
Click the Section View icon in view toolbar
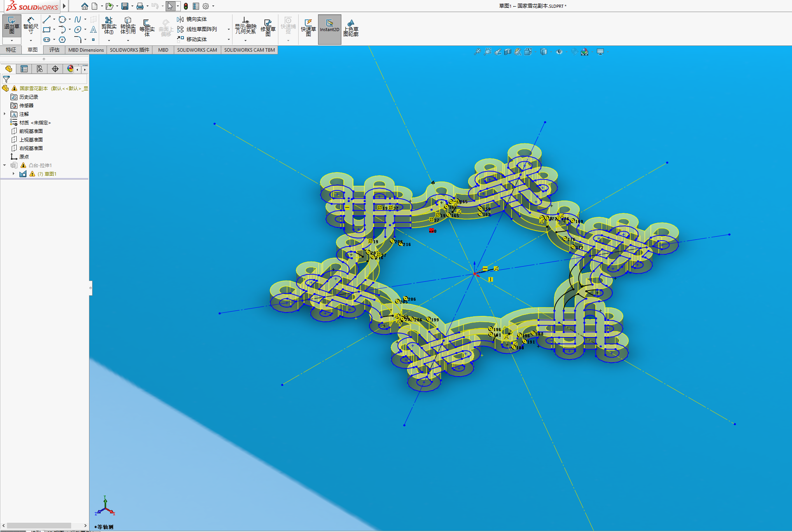coord(508,52)
